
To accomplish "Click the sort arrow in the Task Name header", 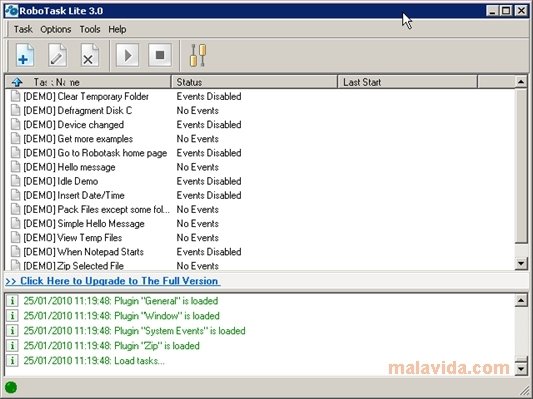I will coord(17,82).
